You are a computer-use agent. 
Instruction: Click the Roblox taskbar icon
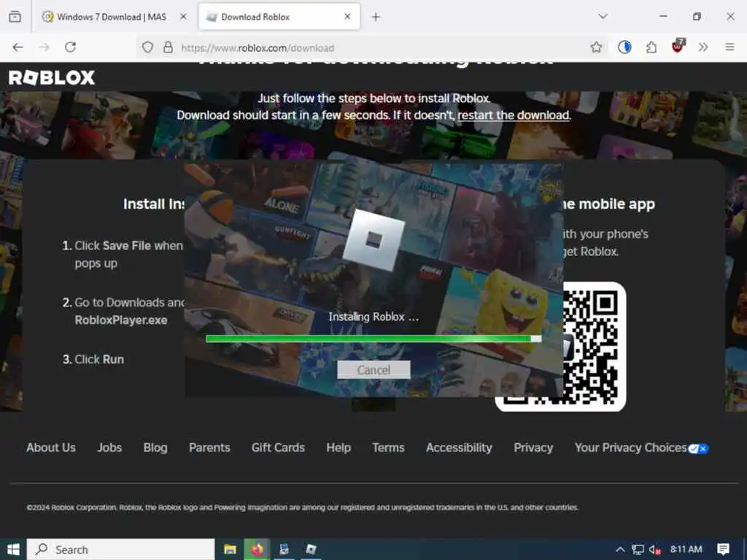click(311, 550)
